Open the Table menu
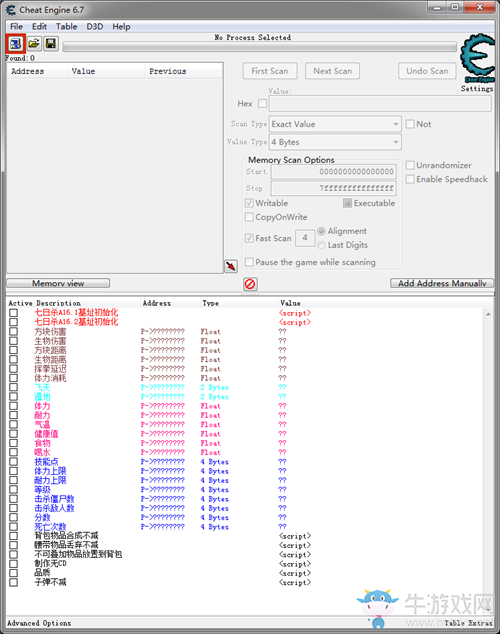Screen dimensions: 500x634 click(x=66, y=27)
